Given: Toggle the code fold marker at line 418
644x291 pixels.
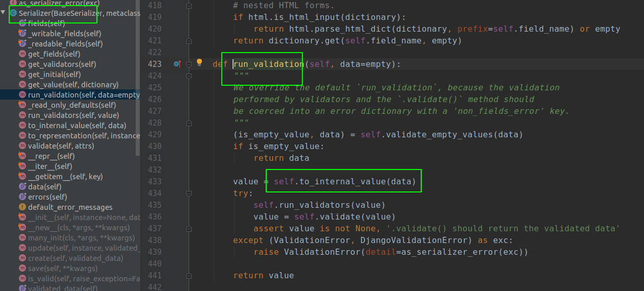Looking at the screenshot, I should (x=189, y=5).
